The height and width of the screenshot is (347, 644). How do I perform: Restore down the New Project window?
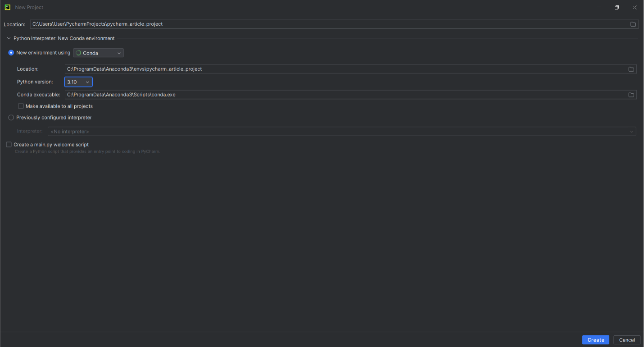(617, 7)
